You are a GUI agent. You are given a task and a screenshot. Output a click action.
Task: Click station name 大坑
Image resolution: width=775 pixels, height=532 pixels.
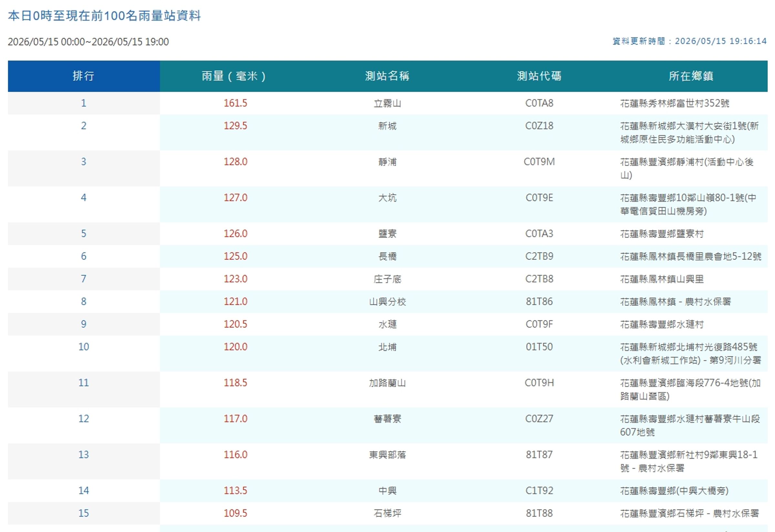click(387, 198)
